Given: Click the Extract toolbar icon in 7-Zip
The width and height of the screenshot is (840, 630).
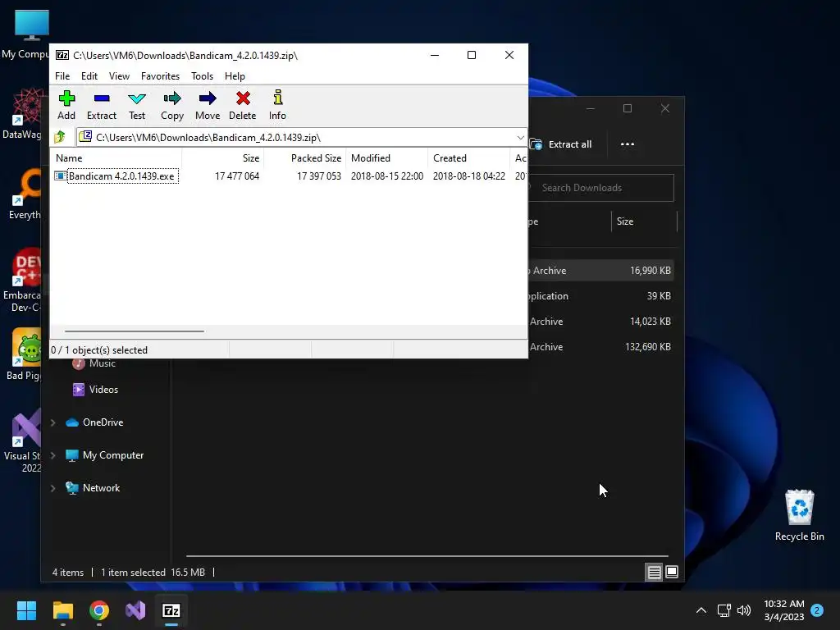Looking at the screenshot, I should click(101, 106).
